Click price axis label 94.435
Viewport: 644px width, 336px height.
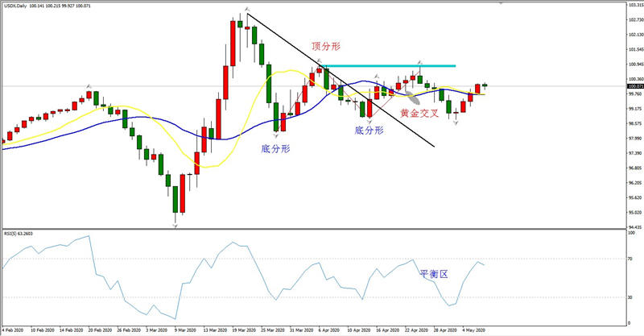click(x=634, y=227)
